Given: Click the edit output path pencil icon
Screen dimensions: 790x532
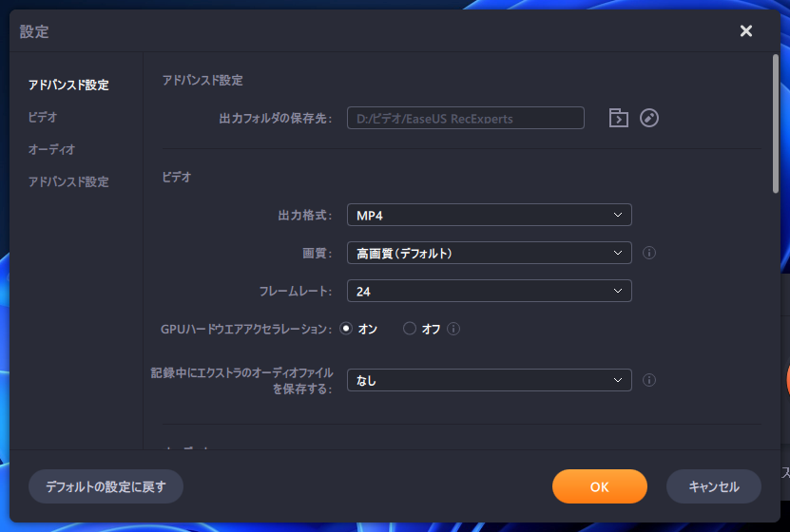Looking at the screenshot, I should (x=649, y=118).
